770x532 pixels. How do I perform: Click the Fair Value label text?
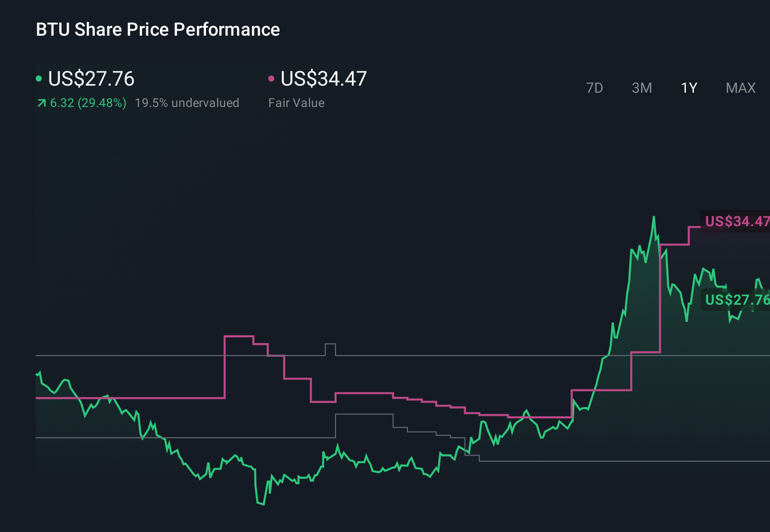(296, 102)
